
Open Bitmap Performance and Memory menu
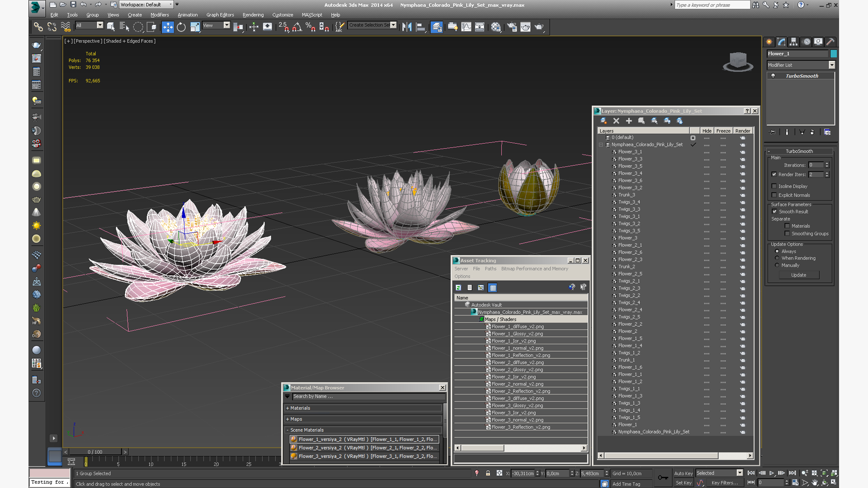tap(534, 269)
